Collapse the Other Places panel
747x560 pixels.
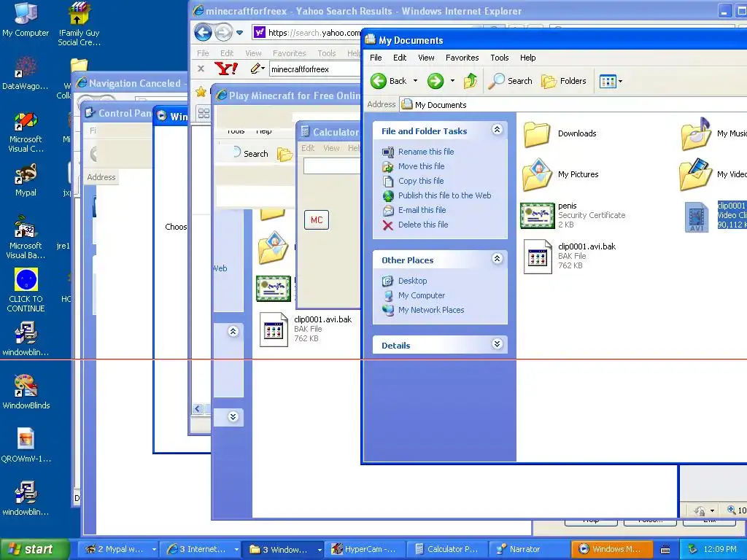click(x=497, y=259)
